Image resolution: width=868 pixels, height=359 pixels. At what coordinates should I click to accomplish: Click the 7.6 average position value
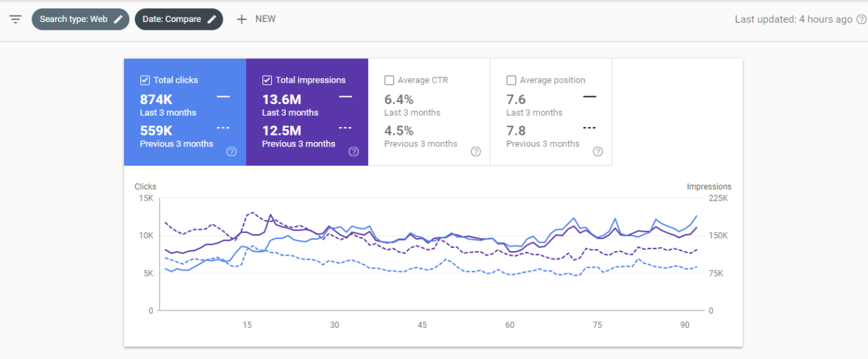click(516, 99)
